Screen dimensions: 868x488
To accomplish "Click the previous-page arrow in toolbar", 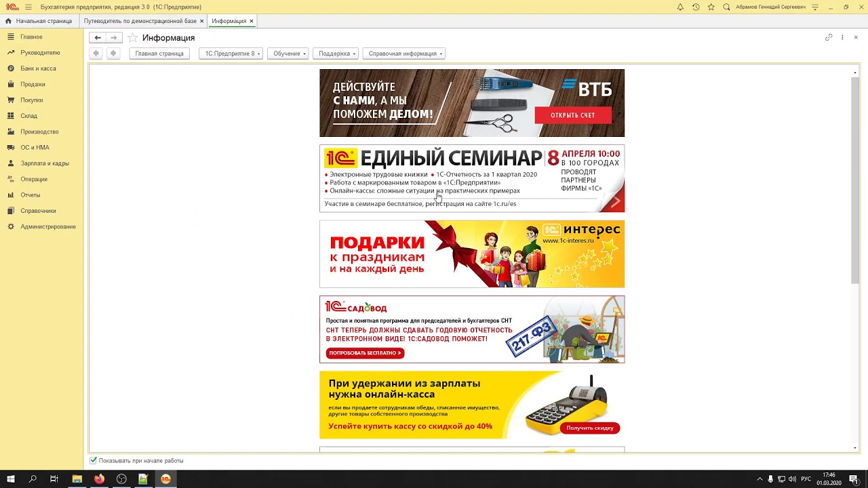I will click(96, 54).
